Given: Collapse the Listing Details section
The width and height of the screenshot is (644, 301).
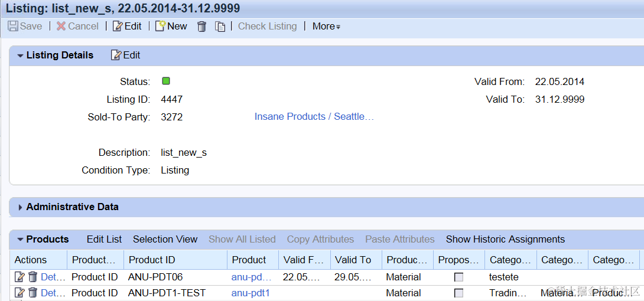Looking at the screenshot, I should click(x=21, y=55).
